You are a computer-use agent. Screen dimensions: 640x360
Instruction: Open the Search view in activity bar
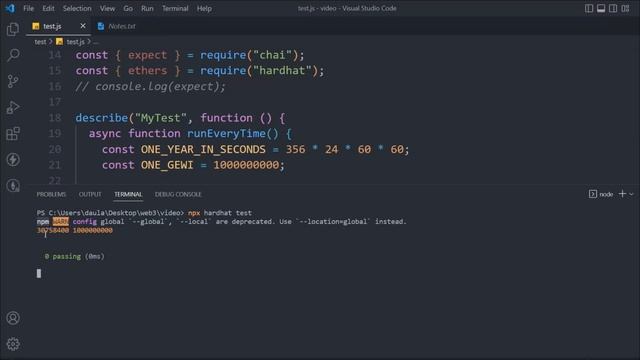pyautogui.click(x=13, y=55)
